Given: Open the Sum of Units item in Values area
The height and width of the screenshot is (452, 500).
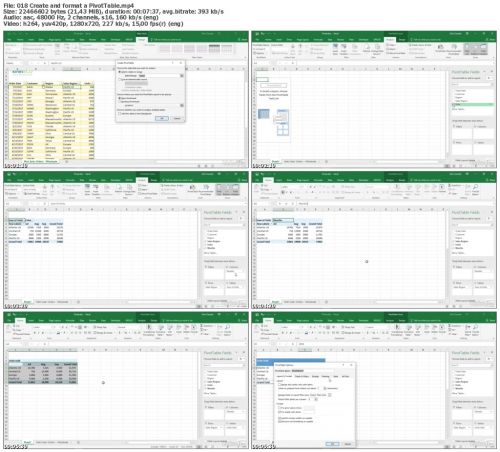Looking at the screenshot, I should tap(235, 287).
